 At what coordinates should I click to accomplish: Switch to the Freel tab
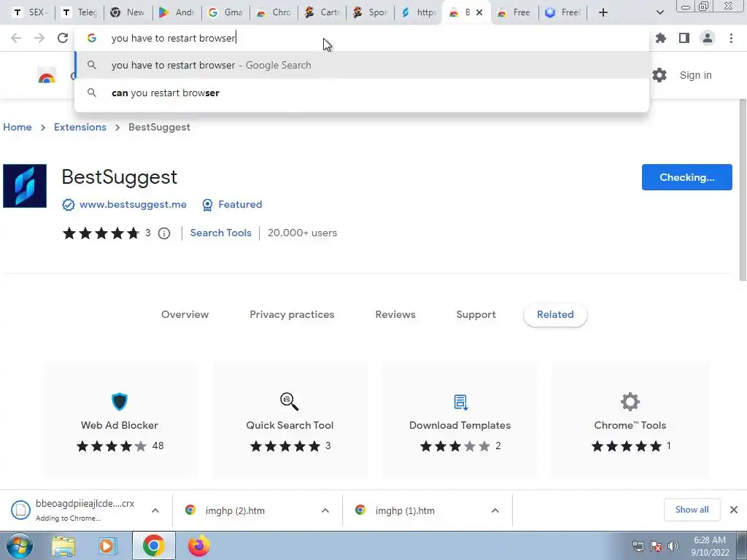click(563, 12)
